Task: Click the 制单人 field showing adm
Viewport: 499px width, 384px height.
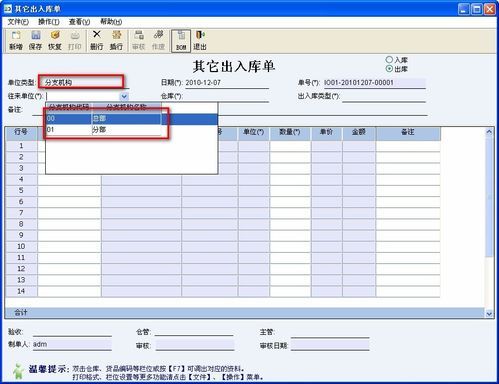Action: coord(72,345)
